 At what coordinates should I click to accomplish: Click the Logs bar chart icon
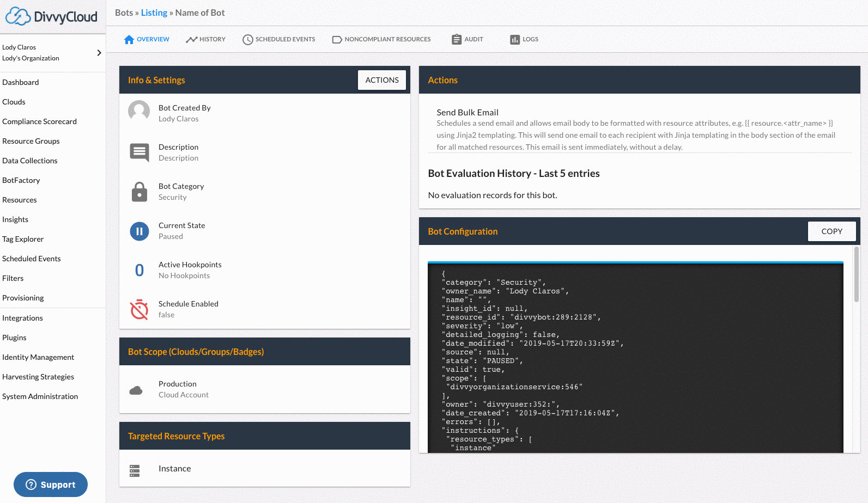[515, 39]
